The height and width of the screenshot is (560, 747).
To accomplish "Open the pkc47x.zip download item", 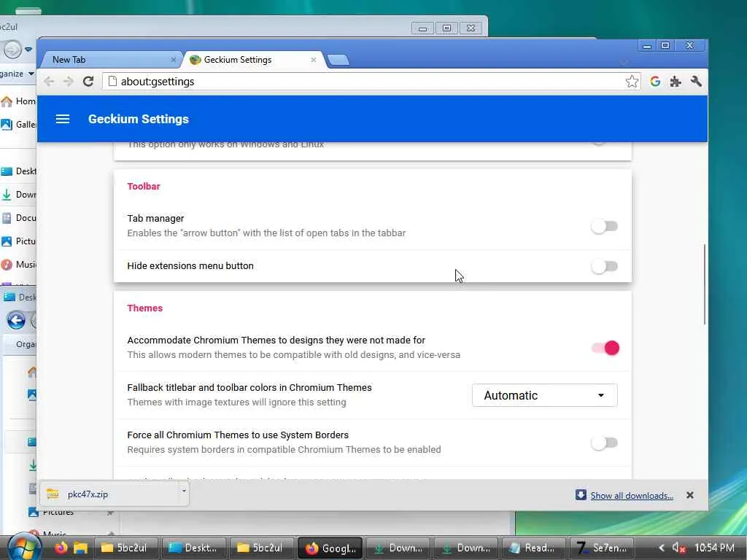I will click(109, 494).
